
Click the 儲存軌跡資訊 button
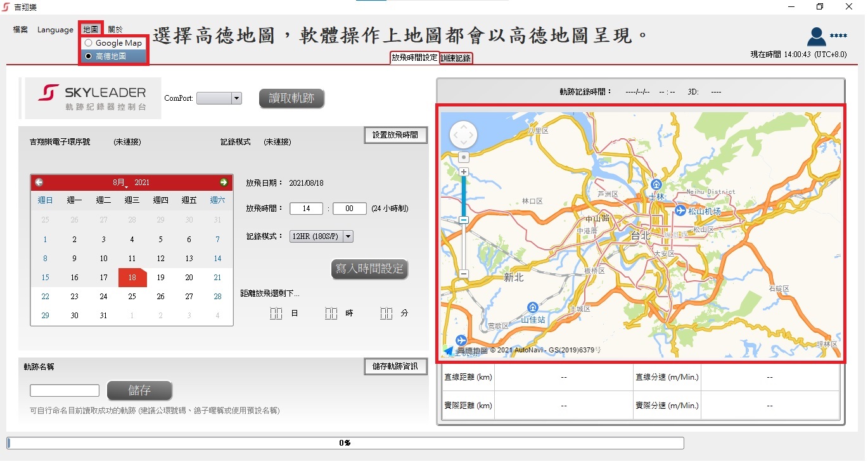click(395, 366)
